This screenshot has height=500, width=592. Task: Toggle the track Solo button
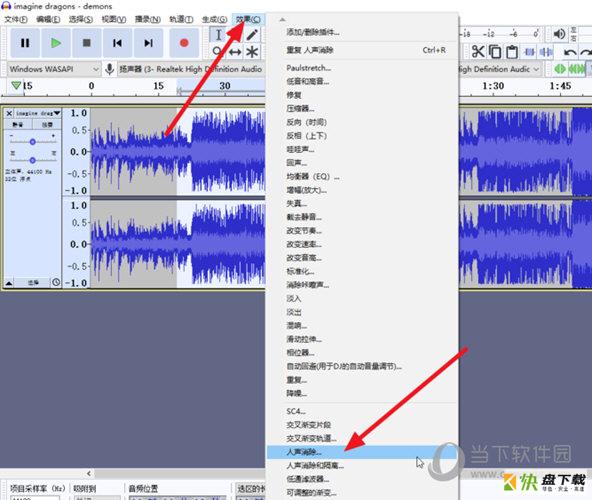coord(46,124)
